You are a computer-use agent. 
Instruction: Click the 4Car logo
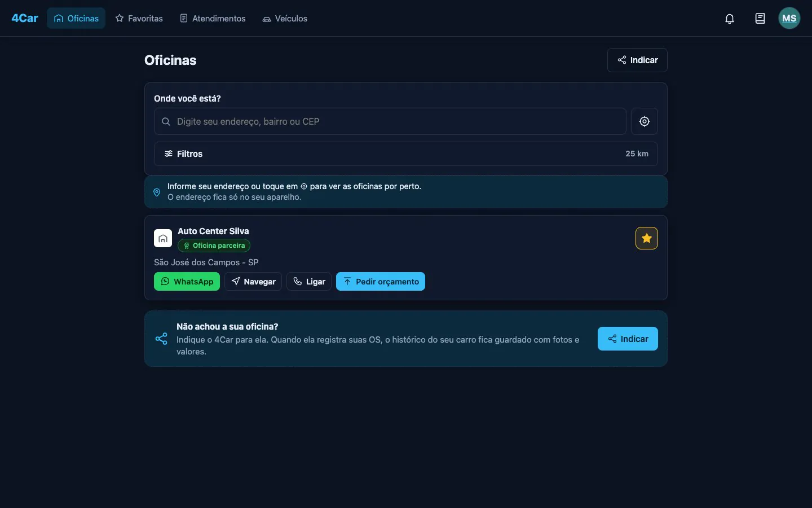pos(25,18)
